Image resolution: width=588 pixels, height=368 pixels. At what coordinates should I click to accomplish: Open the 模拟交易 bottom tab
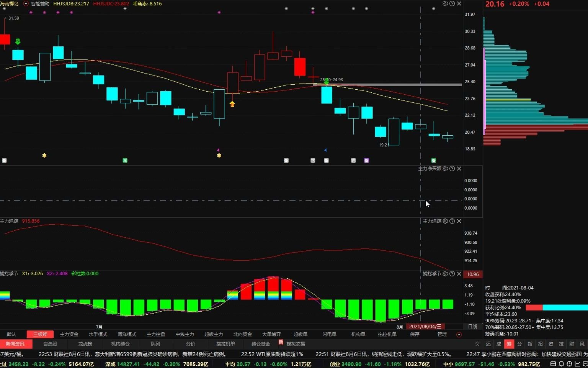point(296,344)
